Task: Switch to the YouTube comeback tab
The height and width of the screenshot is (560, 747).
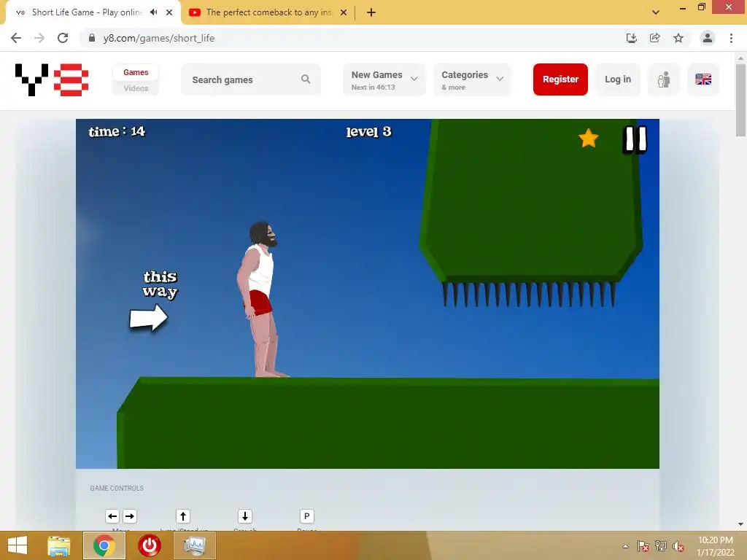Action: point(268,12)
